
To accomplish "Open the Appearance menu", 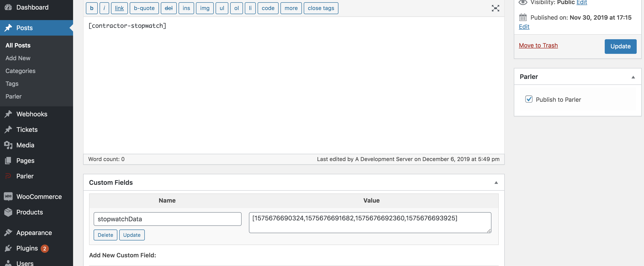I will [37, 232].
